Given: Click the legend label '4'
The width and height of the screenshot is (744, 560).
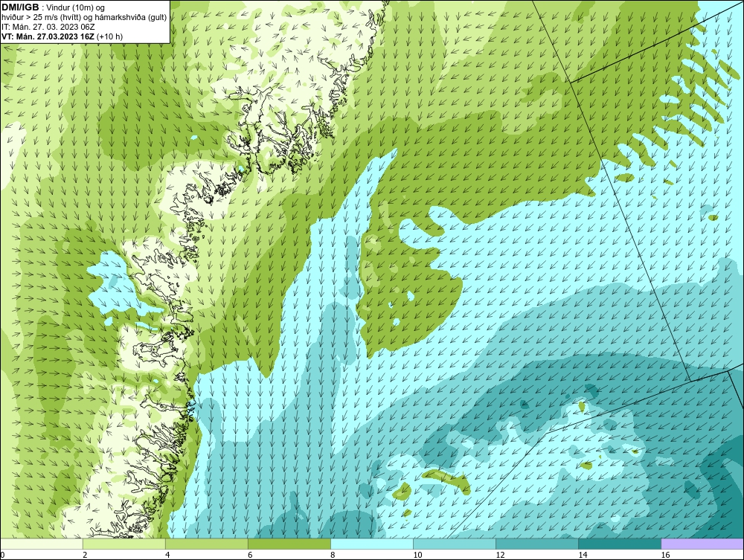Looking at the screenshot, I should pyautogui.click(x=167, y=555).
